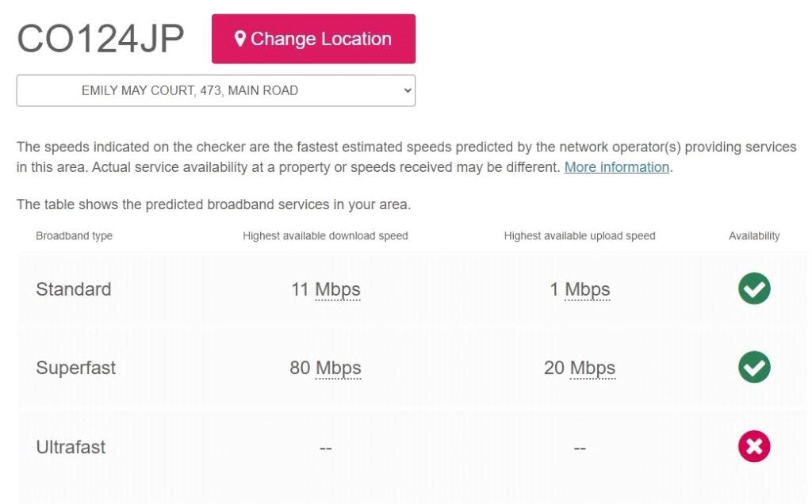Click the Mbps abbreviation beside 20 upload

(592, 368)
